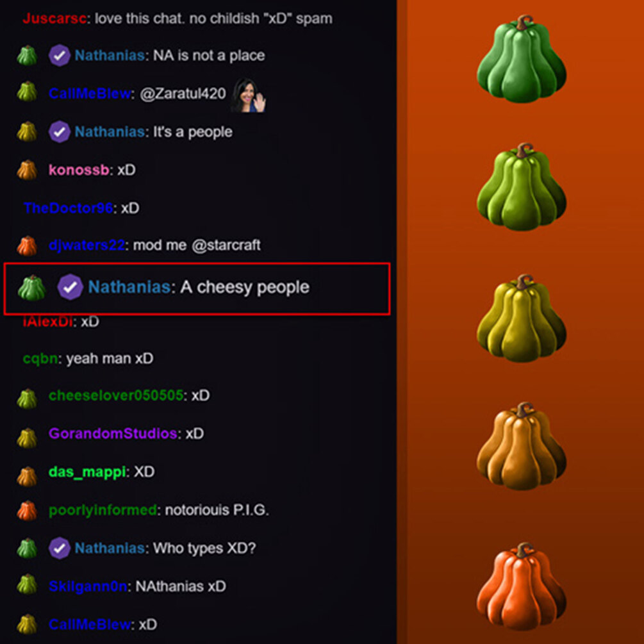This screenshot has height=644, width=644.
Task: Click the waving woman emote
Action: pos(248,94)
